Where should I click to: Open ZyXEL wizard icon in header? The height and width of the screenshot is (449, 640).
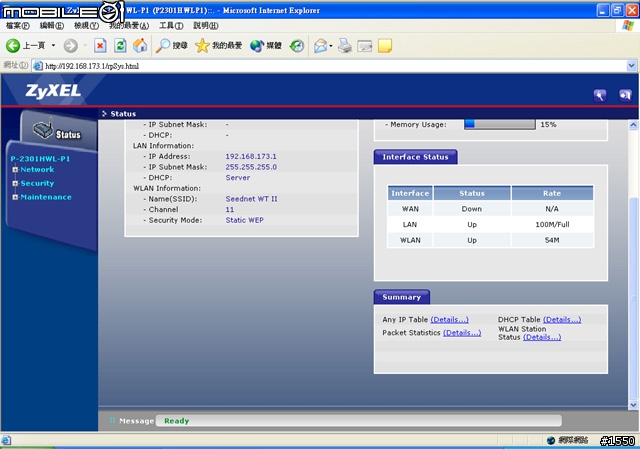[600, 96]
